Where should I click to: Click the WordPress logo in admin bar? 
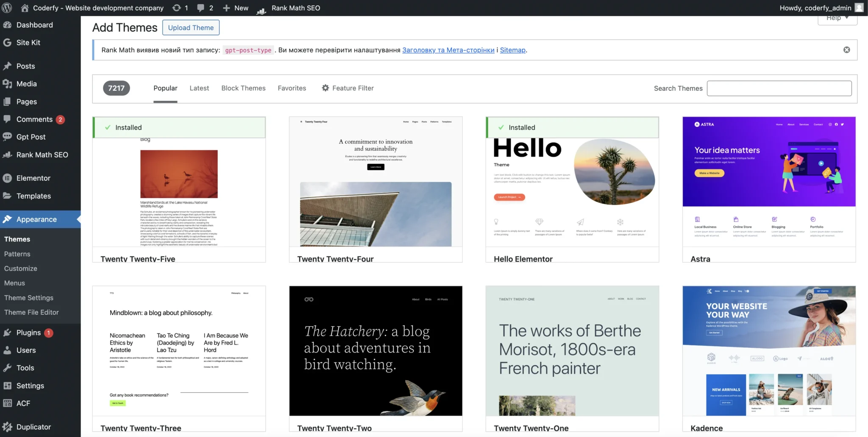(7, 8)
